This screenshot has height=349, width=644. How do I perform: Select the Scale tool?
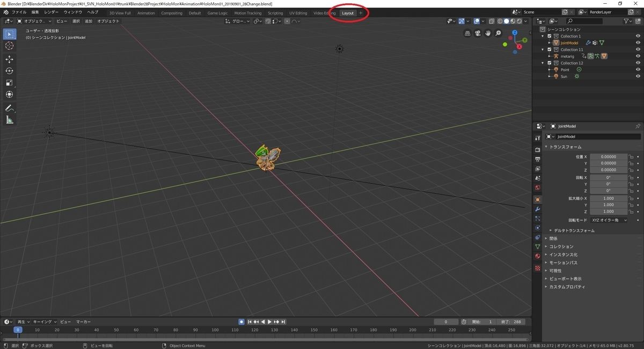[9, 83]
